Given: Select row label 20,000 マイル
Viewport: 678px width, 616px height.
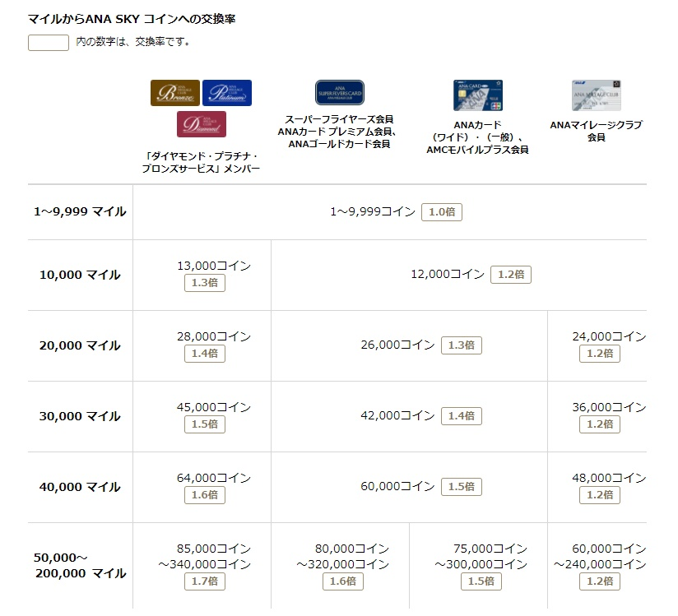Looking at the screenshot, I should (80, 345).
